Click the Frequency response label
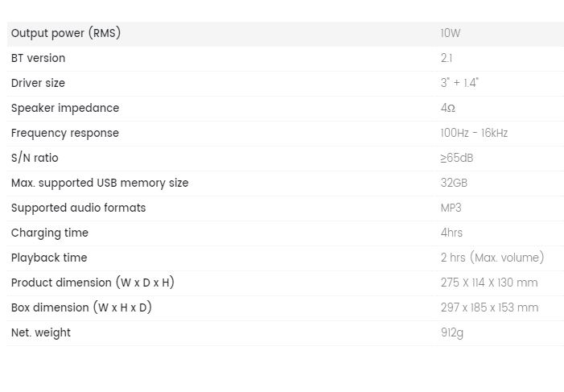 point(65,133)
